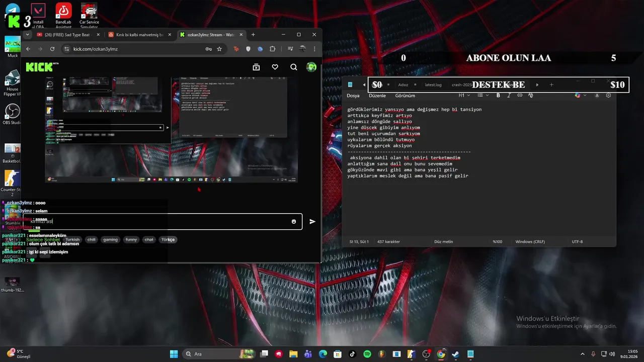Image resolution: width=644 pixels, height=362 pixels.
Task: Open the account icon in Notepad toolbar
Action: [597, 95]
